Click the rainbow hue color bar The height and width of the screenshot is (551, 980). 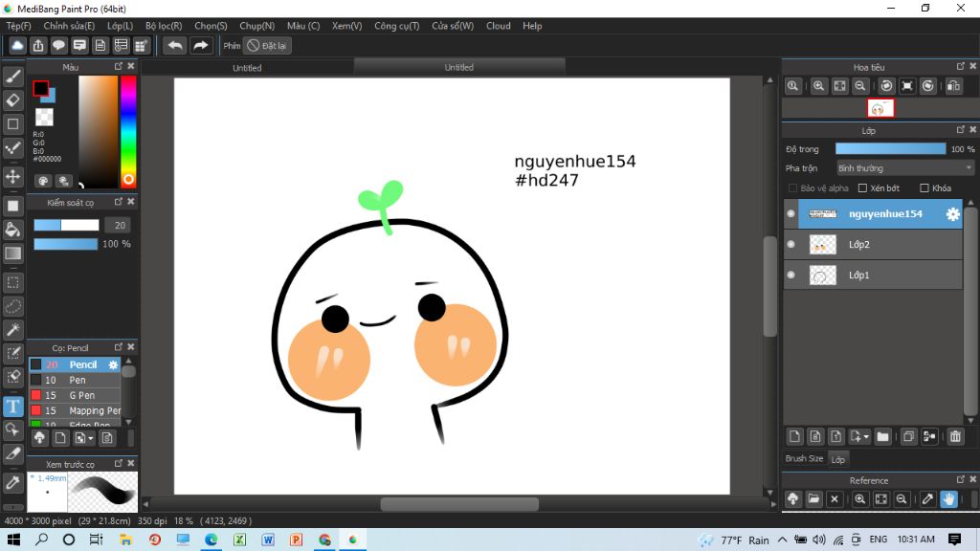coord(129,131)
